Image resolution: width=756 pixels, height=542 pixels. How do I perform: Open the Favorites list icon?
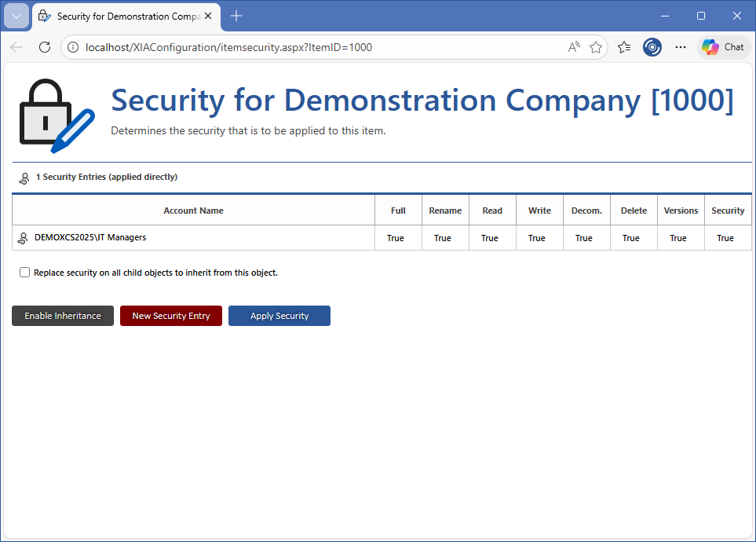[x=624, y=47]
